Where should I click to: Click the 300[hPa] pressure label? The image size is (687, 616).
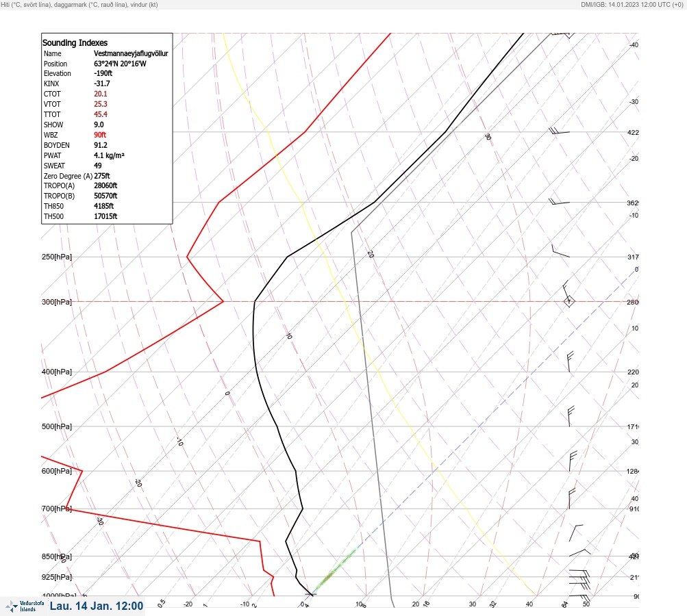(57, 302)
